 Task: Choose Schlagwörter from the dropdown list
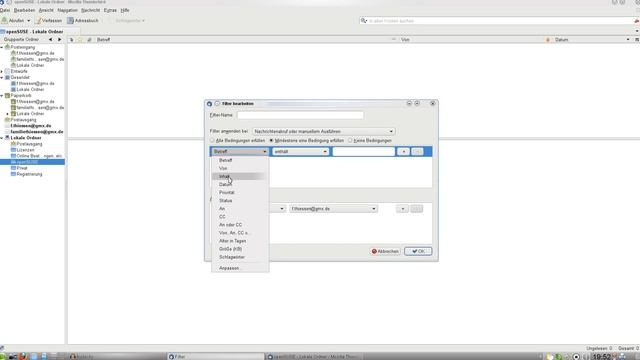tap(240, 257)
